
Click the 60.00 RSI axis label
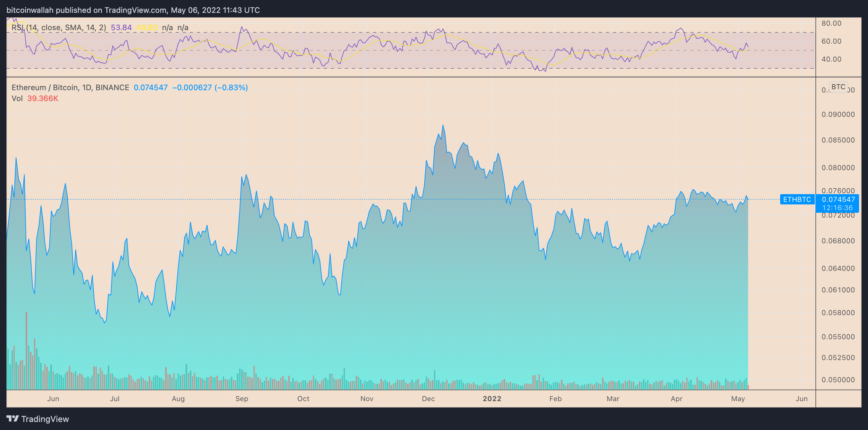pyautogui.click(x=831, y=41)
